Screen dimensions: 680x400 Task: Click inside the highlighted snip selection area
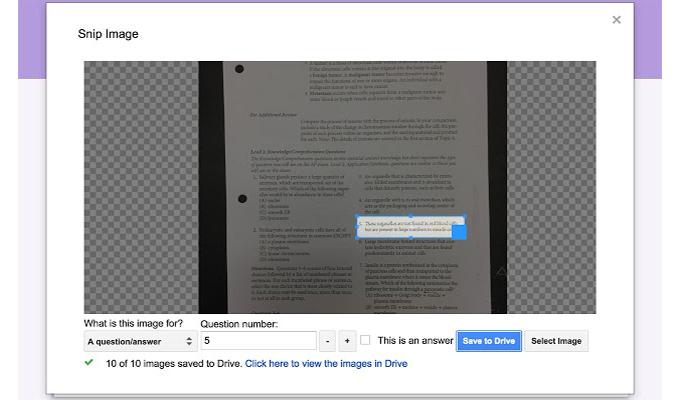coord(404,227)
